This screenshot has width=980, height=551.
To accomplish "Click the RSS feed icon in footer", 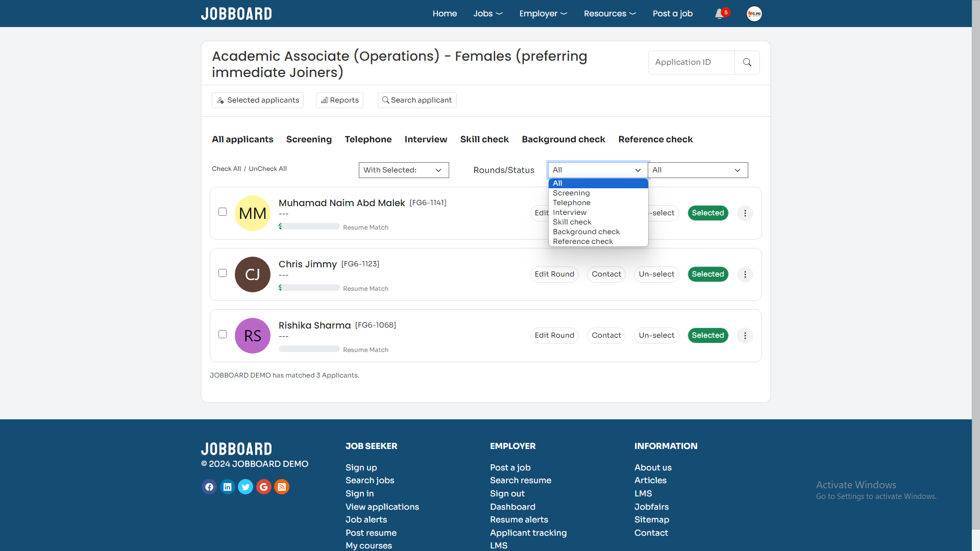I will point(282,487).
